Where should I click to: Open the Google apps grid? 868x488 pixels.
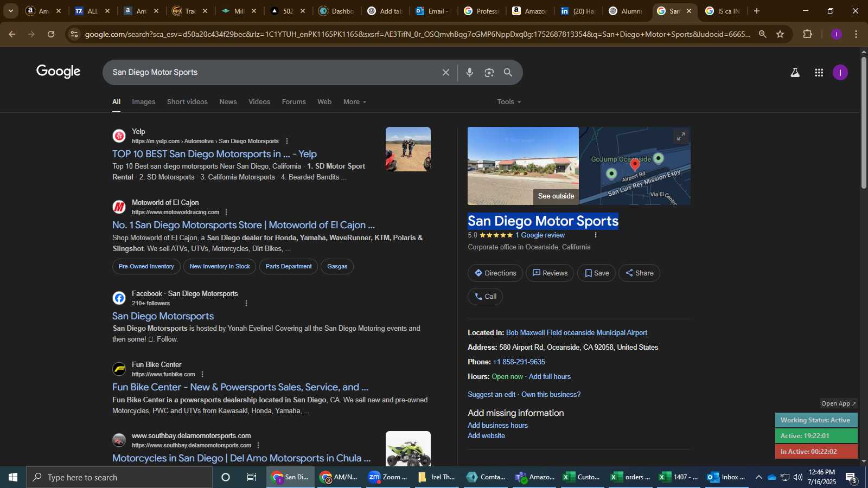[x=819, y=73]
